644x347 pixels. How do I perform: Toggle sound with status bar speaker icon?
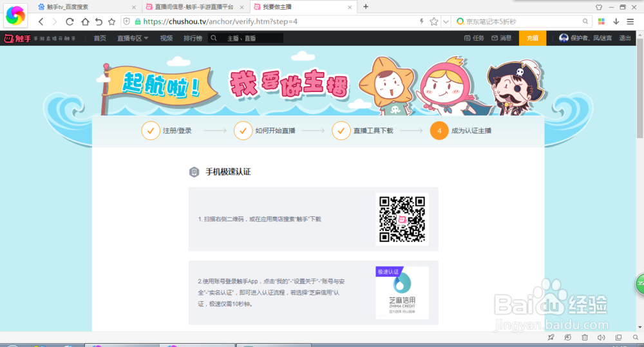click(x=601, y=337)
